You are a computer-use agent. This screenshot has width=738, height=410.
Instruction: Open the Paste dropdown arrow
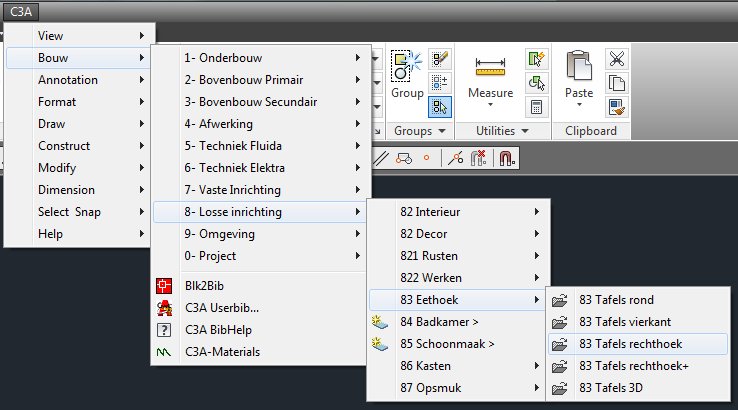(579, 105)
